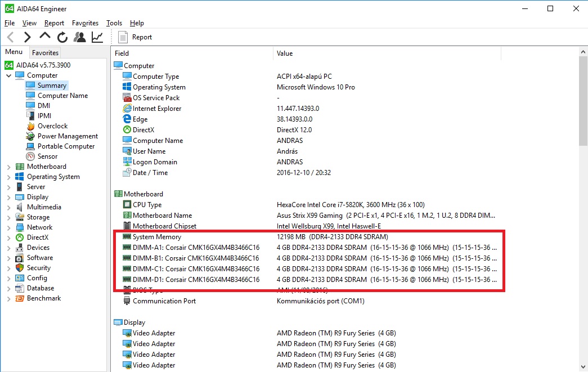The image size is (588, 372).
Task: Click the Benchmark icon in tree
Action: pyautogui.click(x=20, y=298)
